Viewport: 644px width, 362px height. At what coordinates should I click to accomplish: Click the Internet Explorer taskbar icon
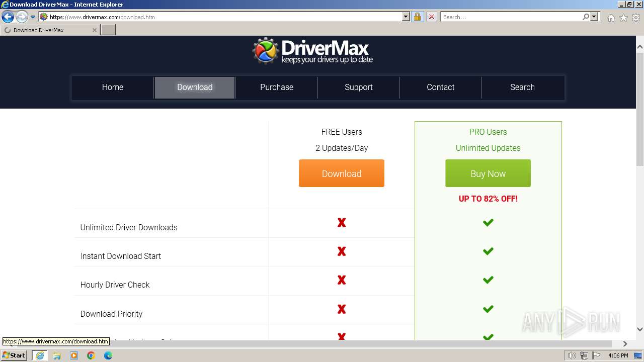tap(39, 355)
